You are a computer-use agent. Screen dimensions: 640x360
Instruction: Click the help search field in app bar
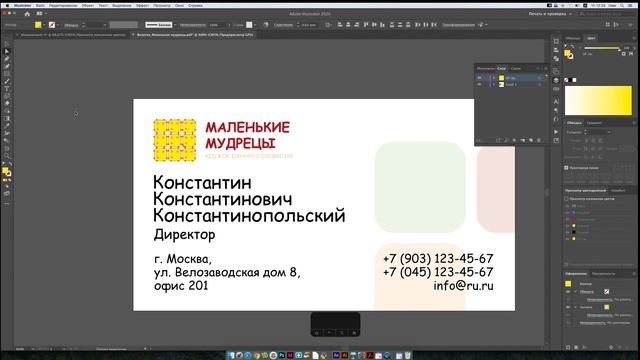coord(607,14)
